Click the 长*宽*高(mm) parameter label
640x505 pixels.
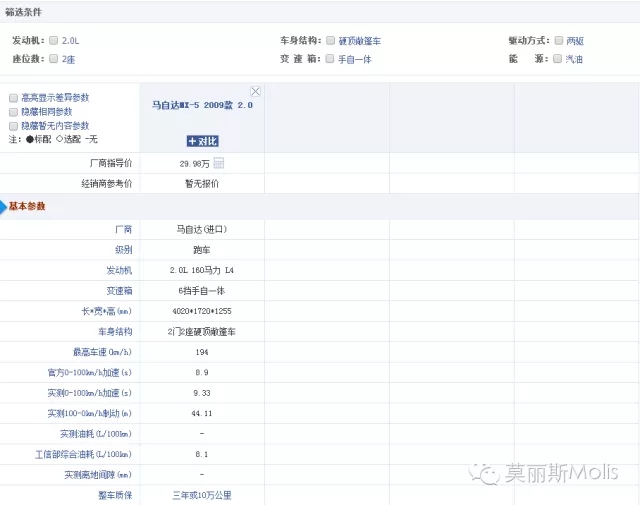pyautogui.click(x=107, y=311)
